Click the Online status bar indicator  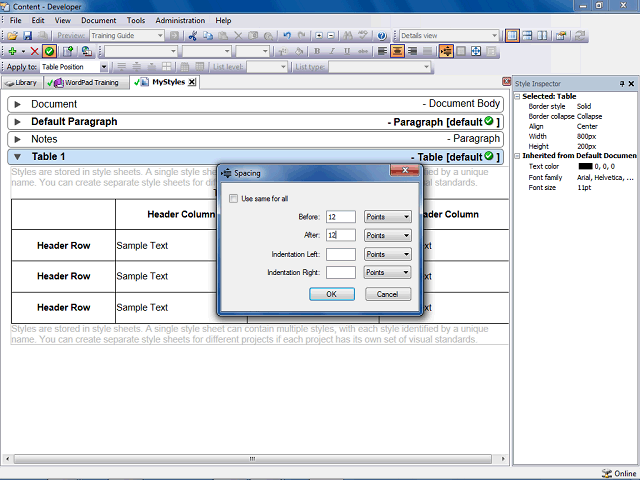coord(619,473)
